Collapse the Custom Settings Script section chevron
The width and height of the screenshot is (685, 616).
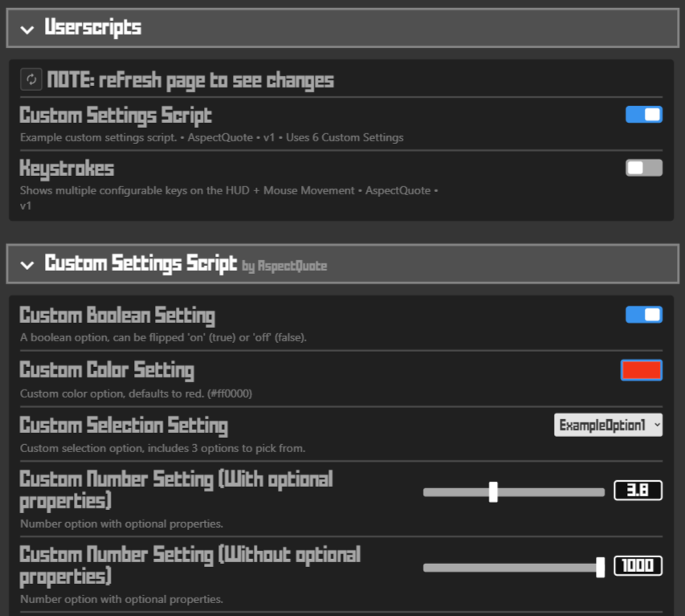pos(27,263)
